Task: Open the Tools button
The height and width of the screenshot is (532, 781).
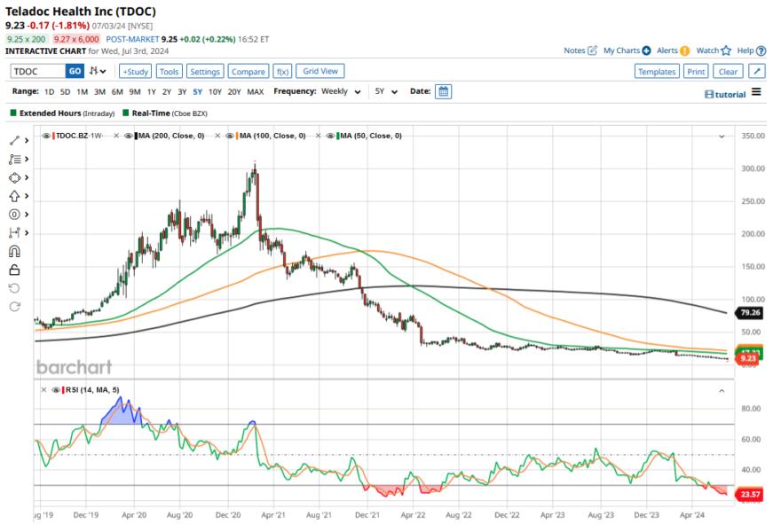Action: [169, 71]
